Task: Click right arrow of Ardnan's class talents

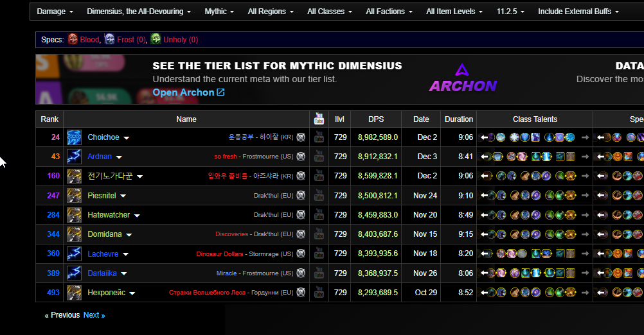Action: click(586, 157)
